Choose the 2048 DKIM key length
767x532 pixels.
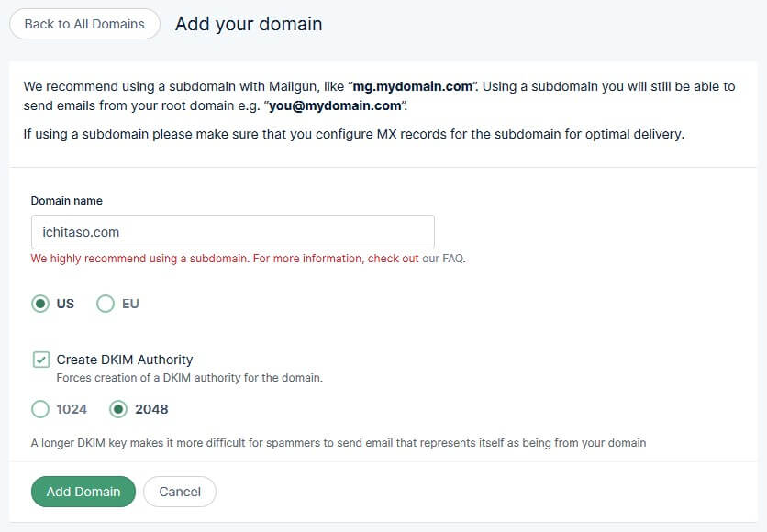(x=118, y=409)
